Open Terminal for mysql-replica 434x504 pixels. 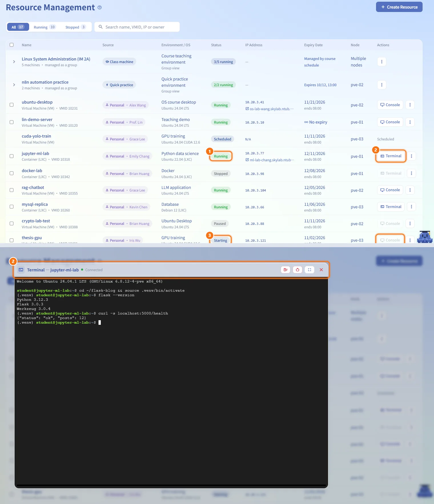pyautogui.click(x=391, y=207)
